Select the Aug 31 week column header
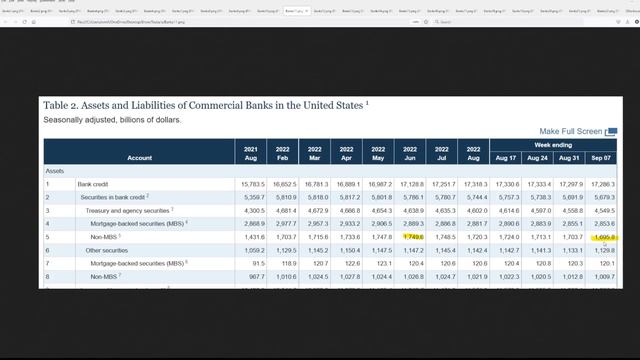 click(x=569, y=158)
